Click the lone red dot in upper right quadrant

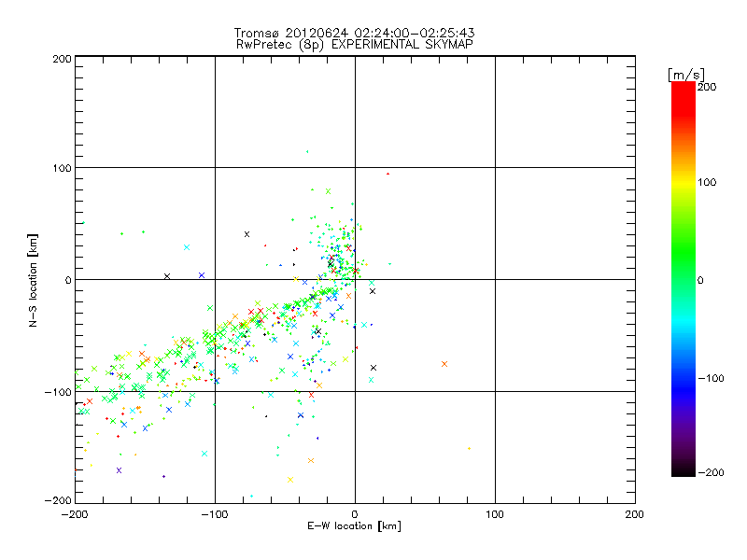[388, 174]
